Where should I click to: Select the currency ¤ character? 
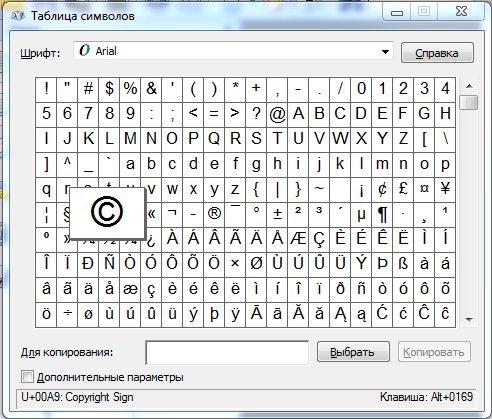424,189
